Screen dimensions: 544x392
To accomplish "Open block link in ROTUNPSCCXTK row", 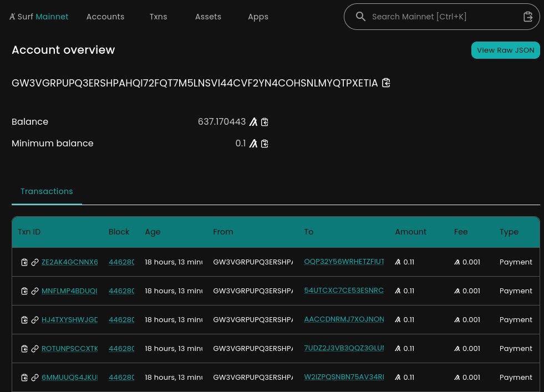I will pyautogui.click(x=121, y=348).
